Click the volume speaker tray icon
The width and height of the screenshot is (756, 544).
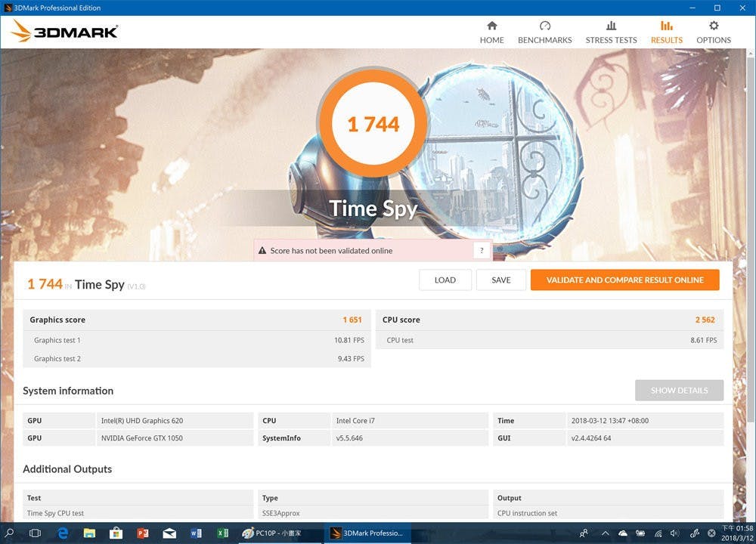(674, 533)
